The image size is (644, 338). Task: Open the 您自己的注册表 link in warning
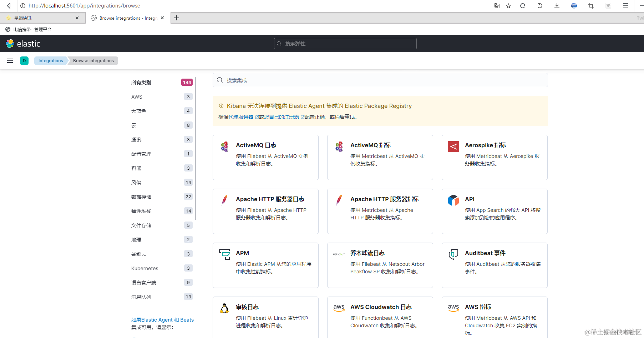[284, 117]
